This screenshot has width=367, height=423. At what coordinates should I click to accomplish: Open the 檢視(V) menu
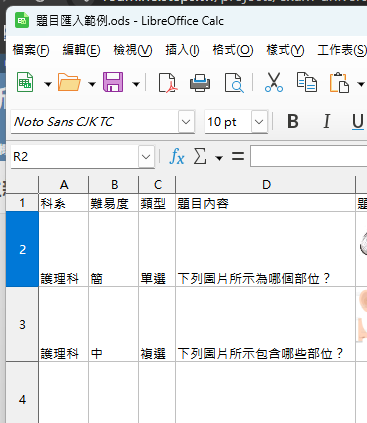tap(133, 50)
